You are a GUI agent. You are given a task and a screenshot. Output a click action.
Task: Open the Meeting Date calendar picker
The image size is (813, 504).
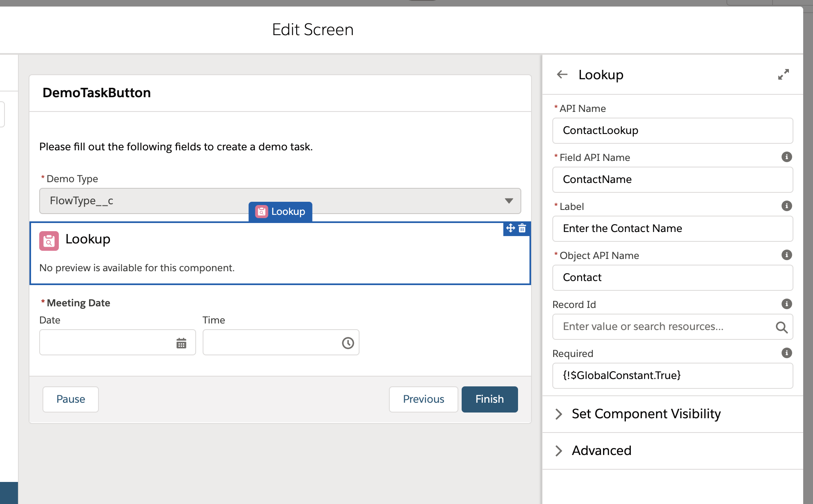181,343
